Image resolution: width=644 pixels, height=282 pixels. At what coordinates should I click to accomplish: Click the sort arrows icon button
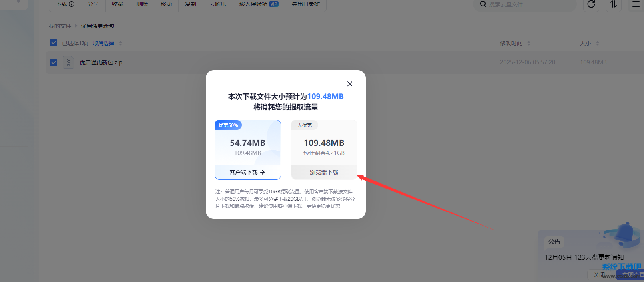(614, 4)
